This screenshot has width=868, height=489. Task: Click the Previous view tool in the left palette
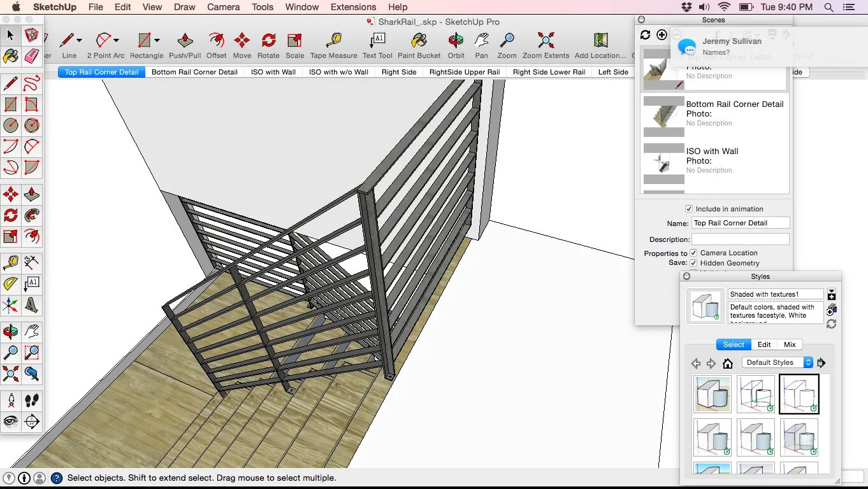click(x=31, y=373)
